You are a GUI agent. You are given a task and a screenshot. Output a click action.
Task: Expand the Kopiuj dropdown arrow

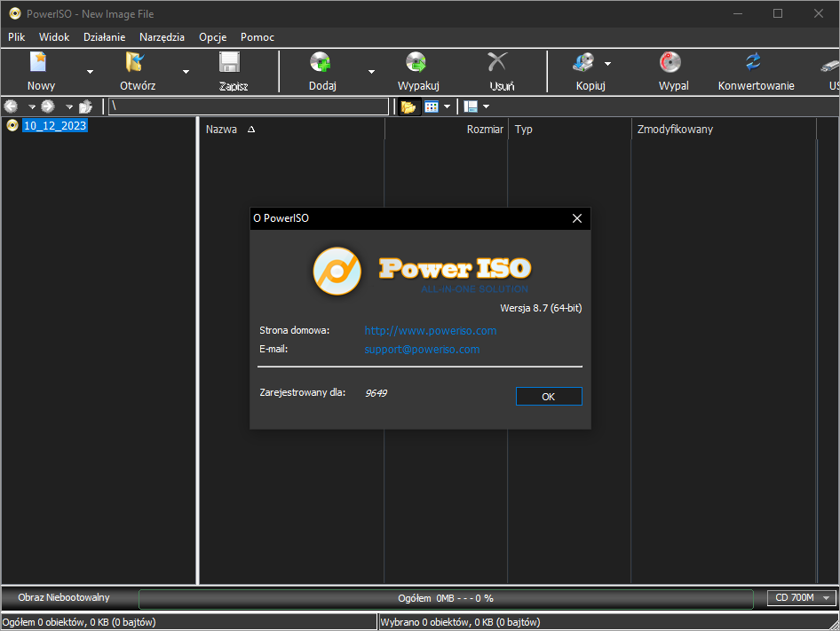pyautogui.click(x=607, y=64)
